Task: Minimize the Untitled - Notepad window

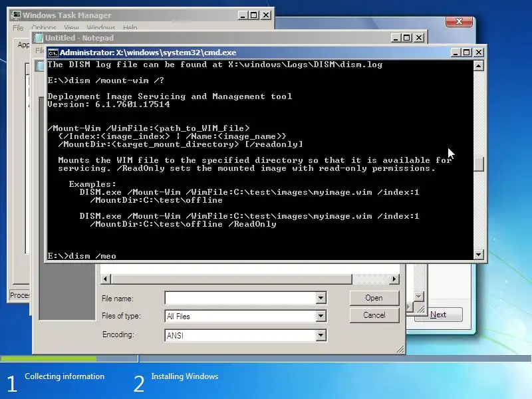Action: [395, 38]
